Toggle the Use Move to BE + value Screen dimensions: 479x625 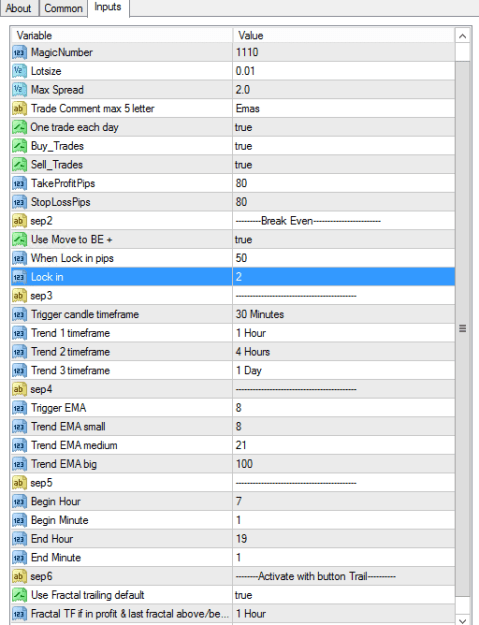[344, 240]
